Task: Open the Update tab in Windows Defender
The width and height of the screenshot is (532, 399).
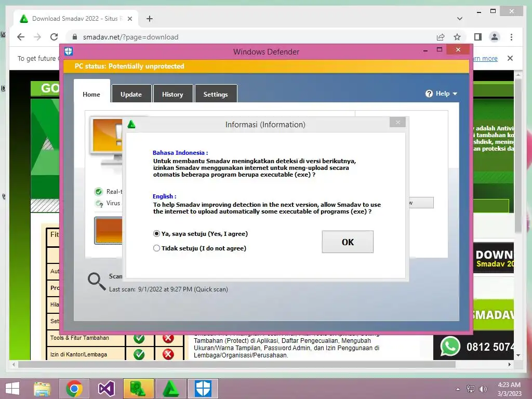Action: [x=131, y=95]
